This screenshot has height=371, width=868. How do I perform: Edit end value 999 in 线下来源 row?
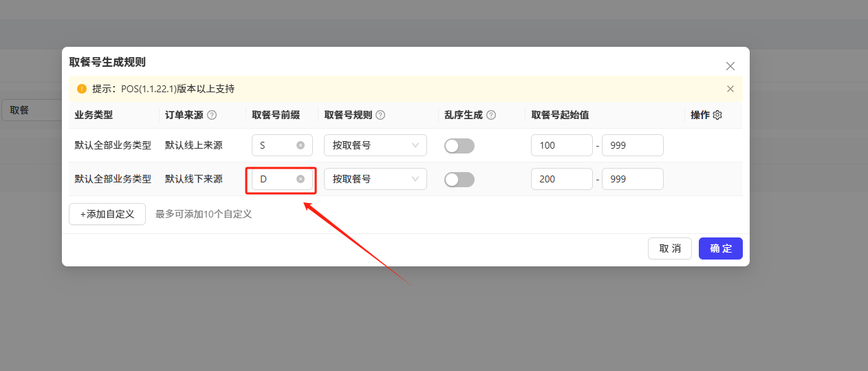633,179
